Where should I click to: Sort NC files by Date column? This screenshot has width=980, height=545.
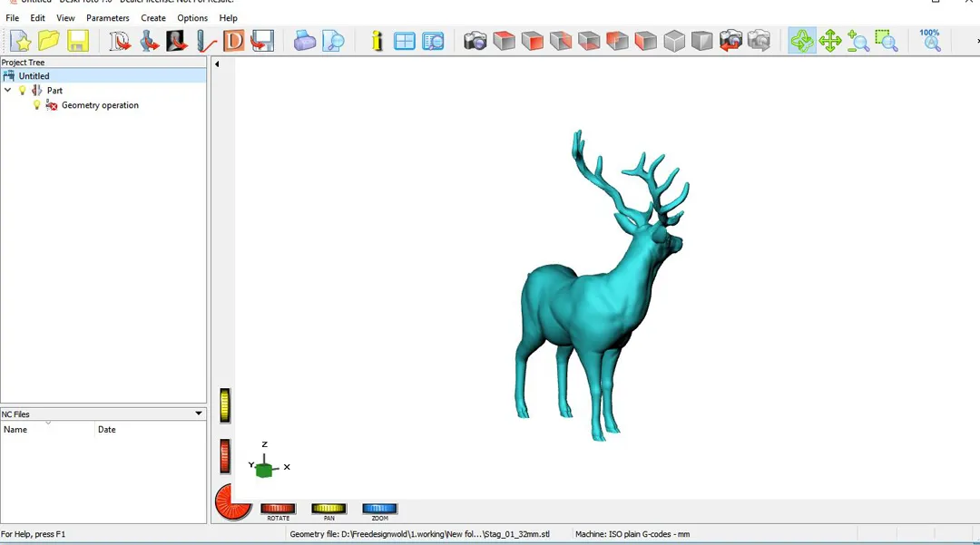[x=150, y=430]
